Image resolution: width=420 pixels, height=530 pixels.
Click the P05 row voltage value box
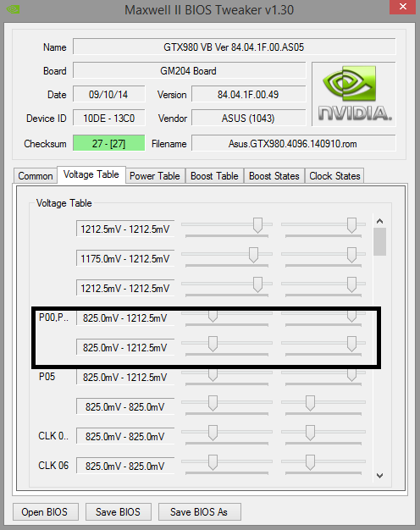[x=125, y=377]
